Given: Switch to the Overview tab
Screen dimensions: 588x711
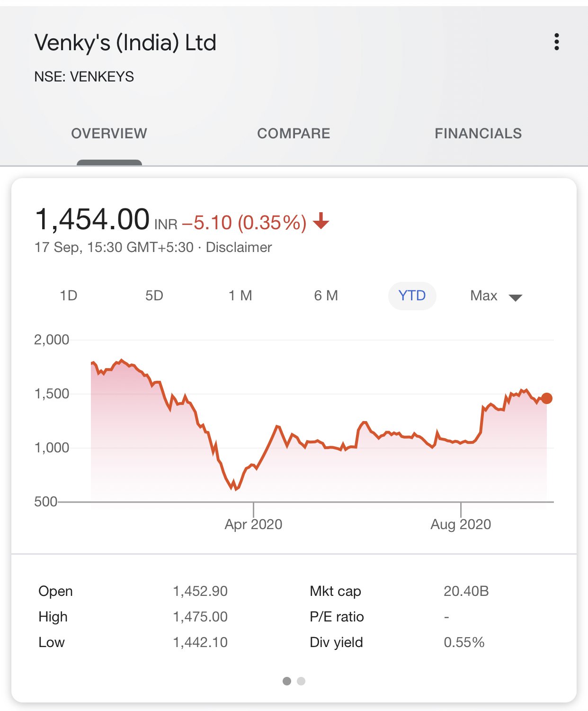Looking at the screenshot, I should click(109, 134).
